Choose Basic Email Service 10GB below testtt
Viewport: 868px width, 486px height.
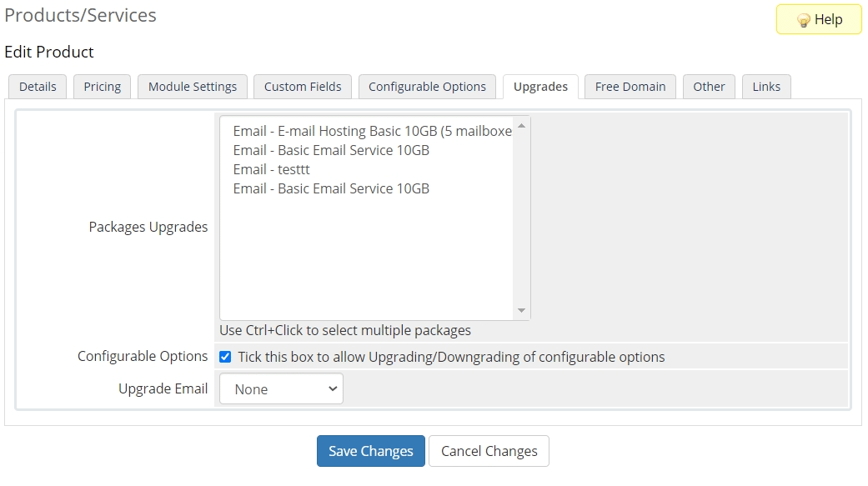(331, 188)
